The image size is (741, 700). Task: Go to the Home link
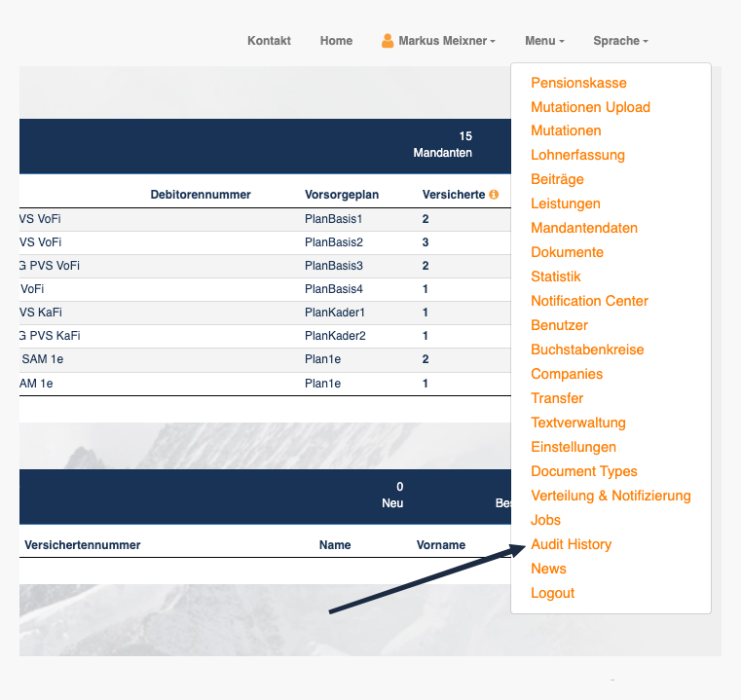click(336, 41)
